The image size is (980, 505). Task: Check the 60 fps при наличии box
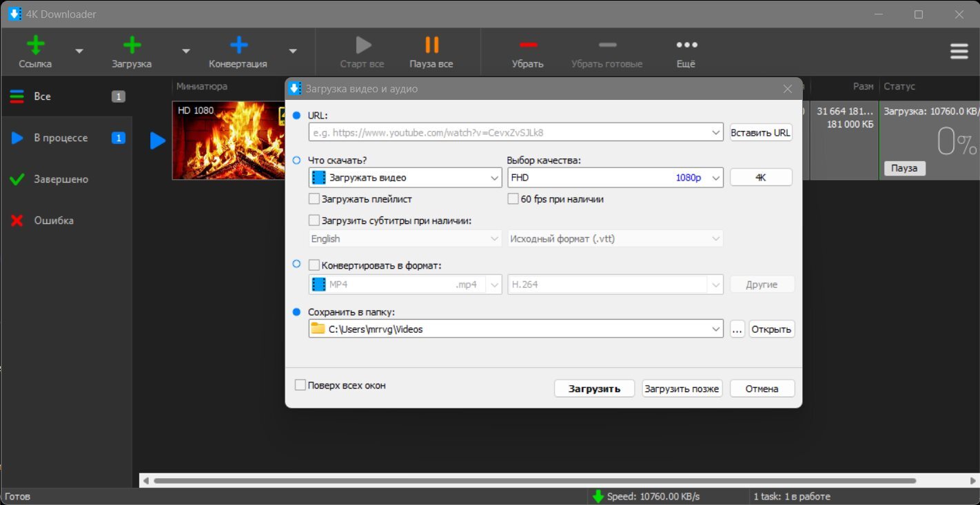tap(513, 199)
